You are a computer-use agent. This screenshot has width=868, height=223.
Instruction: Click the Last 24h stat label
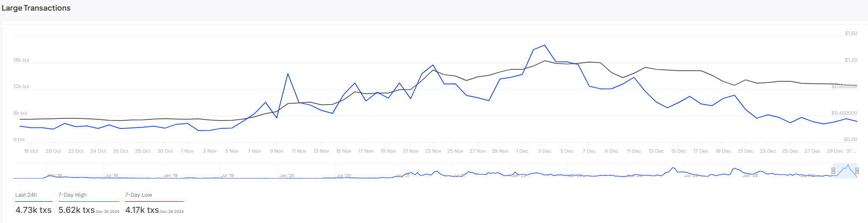coord(26,195)
